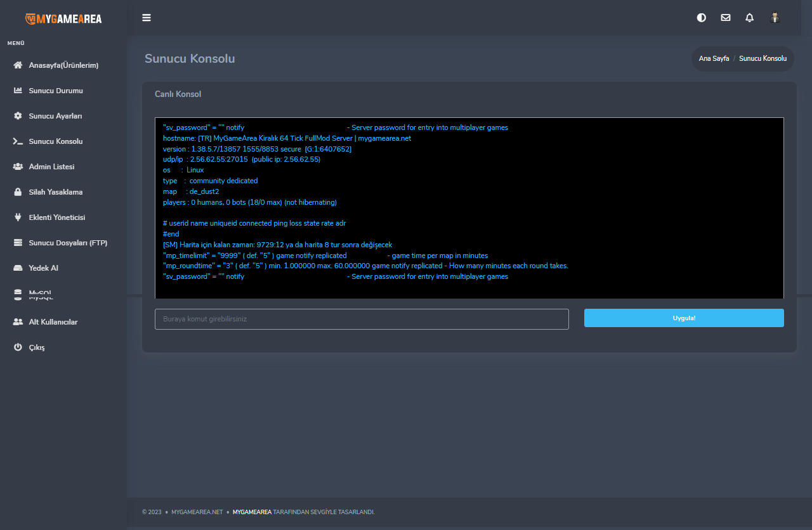Go to Anasayfa(Ürünlerim) in sidebar
This screenshot has height=530, width=812.
tap(63, 65)
